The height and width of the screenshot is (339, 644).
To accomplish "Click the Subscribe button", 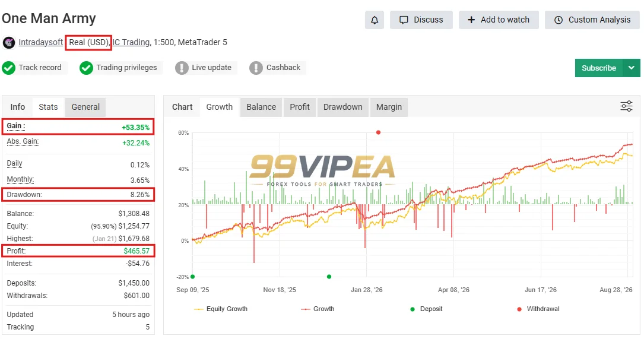I will click(x=598, y=68).
